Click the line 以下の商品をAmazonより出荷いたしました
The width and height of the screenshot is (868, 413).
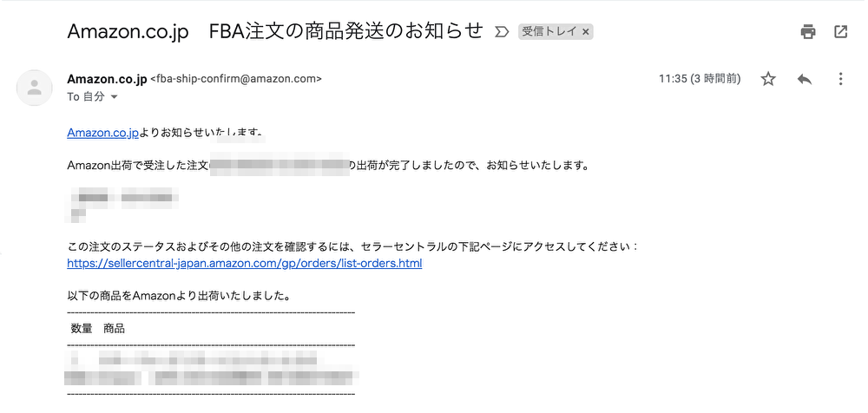tap(180, 296)
